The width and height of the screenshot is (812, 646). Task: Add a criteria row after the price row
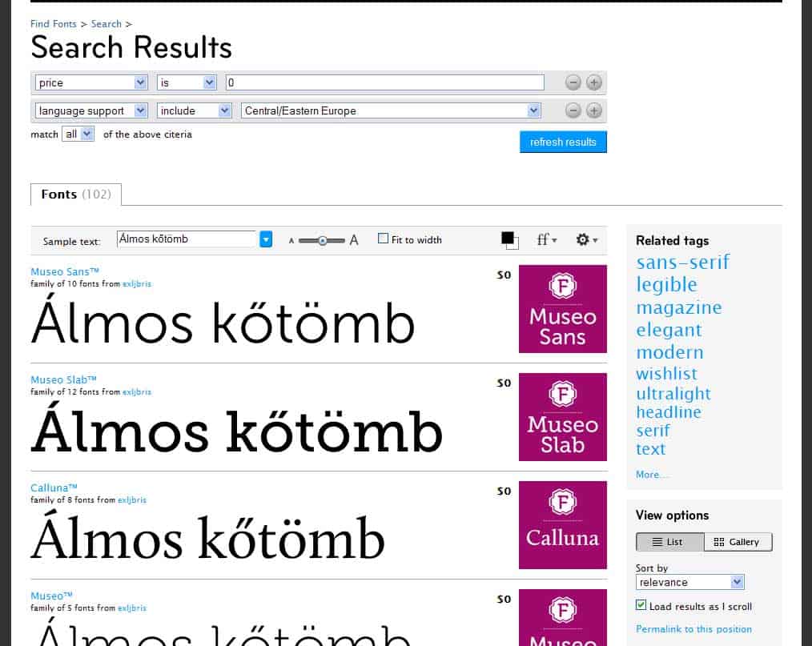pyautogui.click(x=593, y=82)
